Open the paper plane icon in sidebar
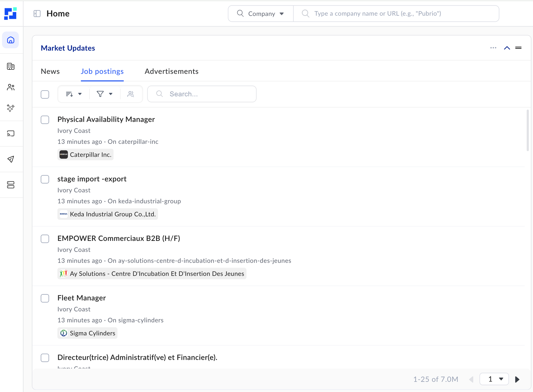533x392 pixels. [11, 159]
